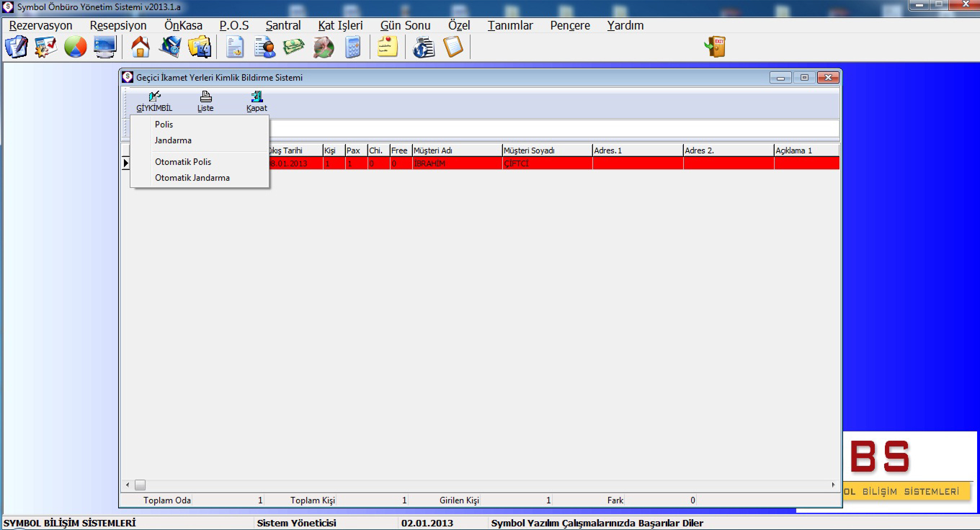
Task: Click the Chi. column header
Action: (x=378, y=151)
